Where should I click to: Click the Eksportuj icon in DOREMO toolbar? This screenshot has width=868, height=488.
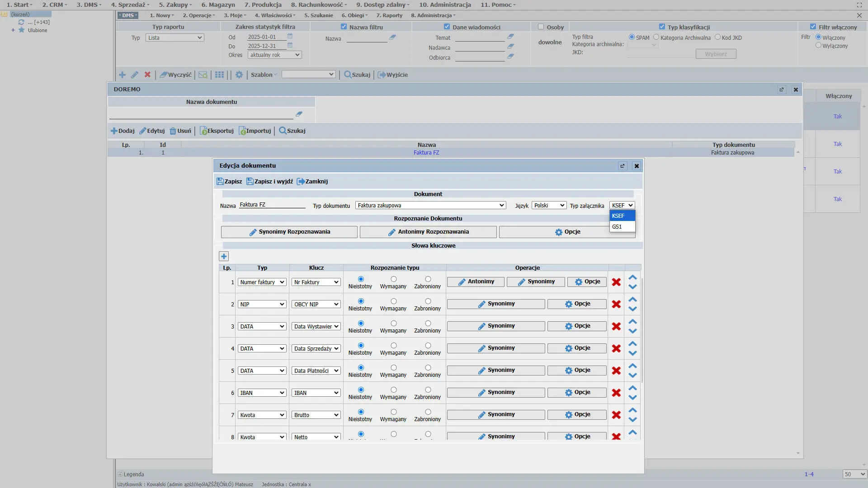[203, 131]
